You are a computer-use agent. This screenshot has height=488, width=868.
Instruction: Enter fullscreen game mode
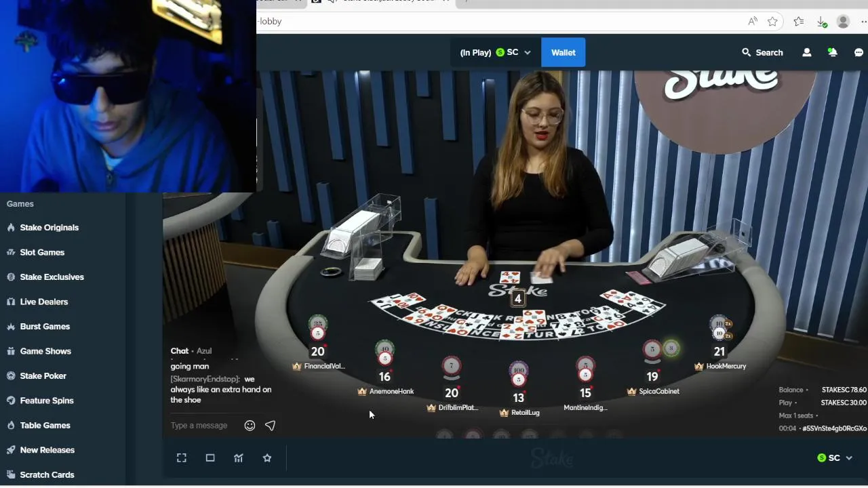(x=182, y=458)
